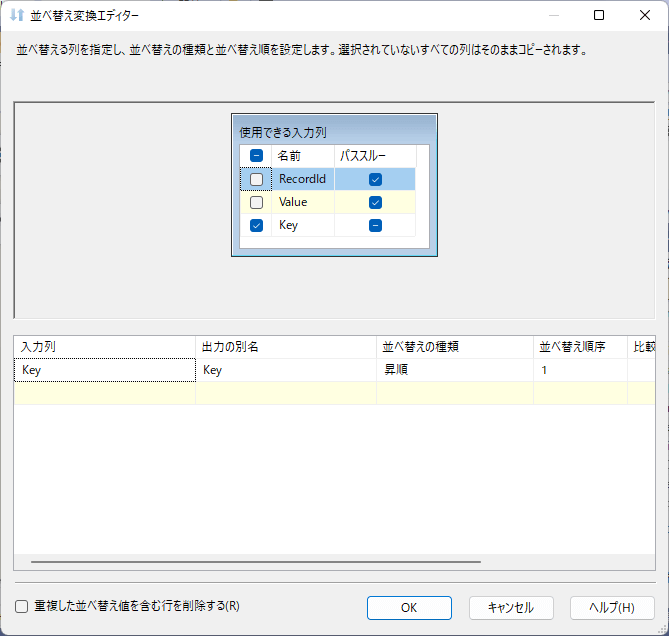
Task: Click the OK button
Action: click(409, 608)
